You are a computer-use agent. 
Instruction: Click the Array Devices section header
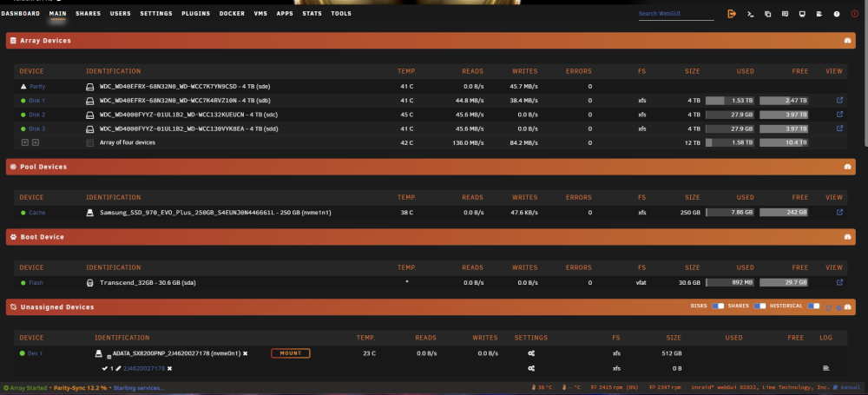(431, 41)
